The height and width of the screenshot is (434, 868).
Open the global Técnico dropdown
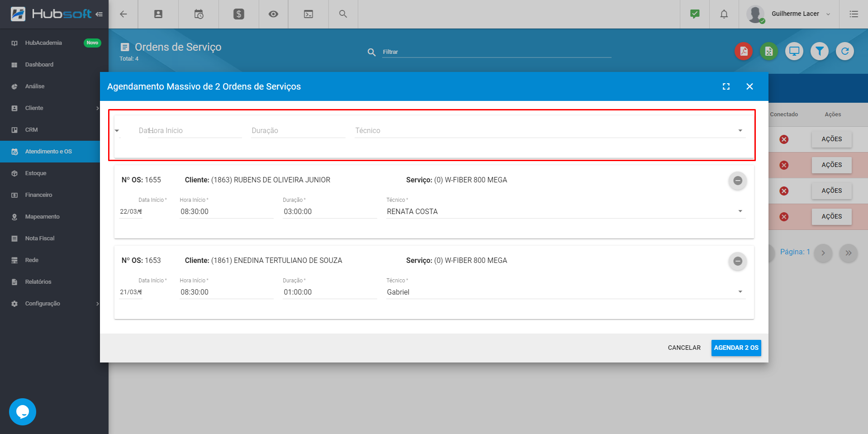[x=550, y=130]
